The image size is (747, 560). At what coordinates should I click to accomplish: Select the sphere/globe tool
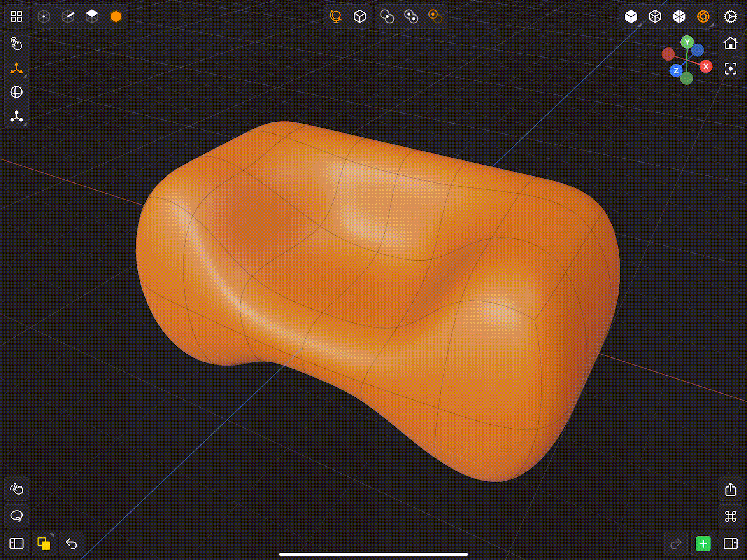click(x=16, y=92)
